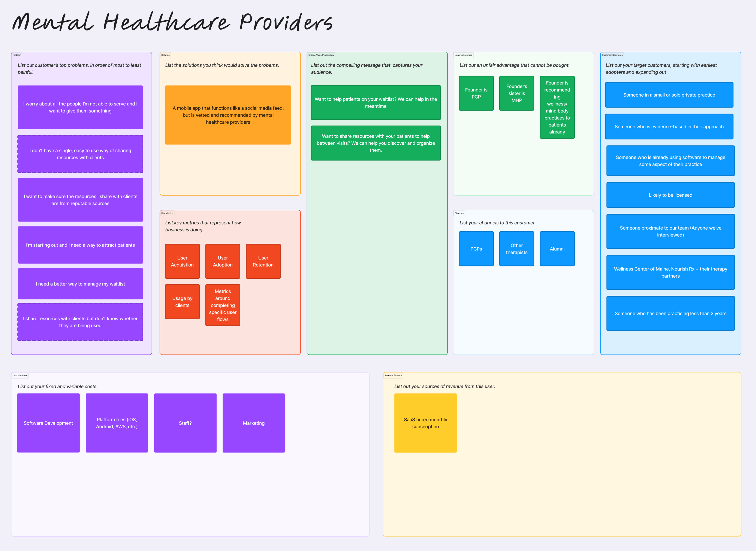Select the 'PCPs' channel sticky
Screen dimensions: 756x551
pyautogui.click(x=476, y=249)
